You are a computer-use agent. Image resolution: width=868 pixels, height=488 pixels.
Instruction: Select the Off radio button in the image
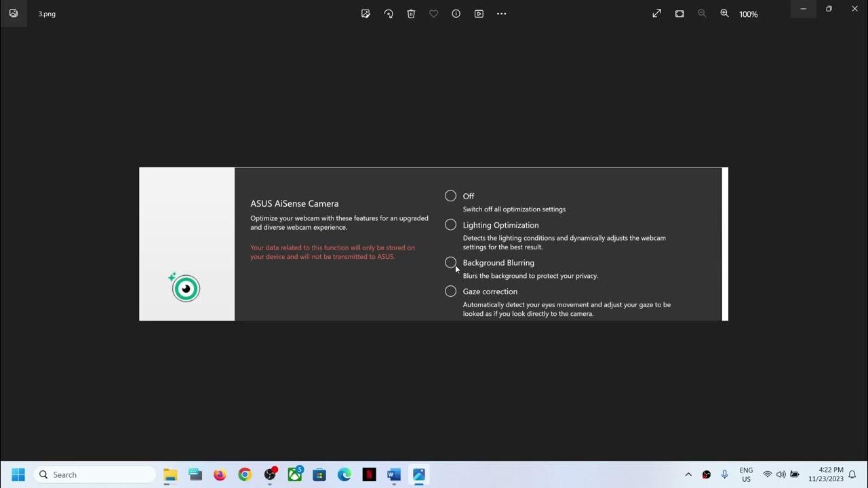[x=450, y=196]
